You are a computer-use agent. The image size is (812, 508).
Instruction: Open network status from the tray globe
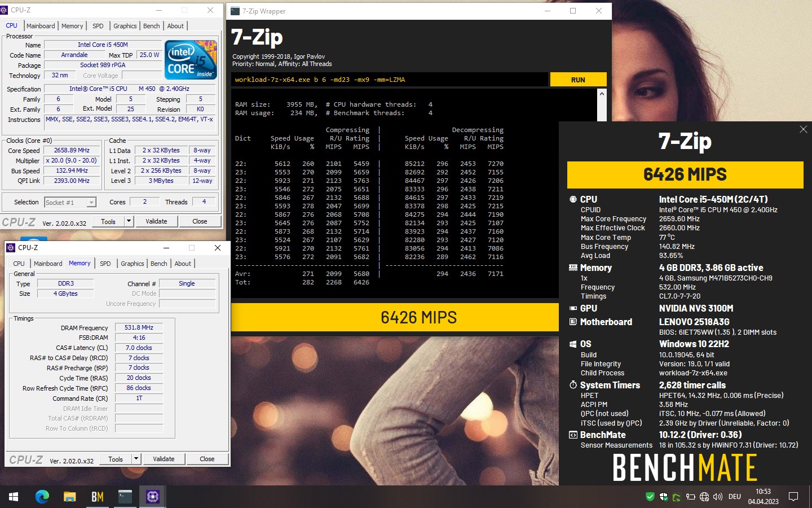point(704,497)
